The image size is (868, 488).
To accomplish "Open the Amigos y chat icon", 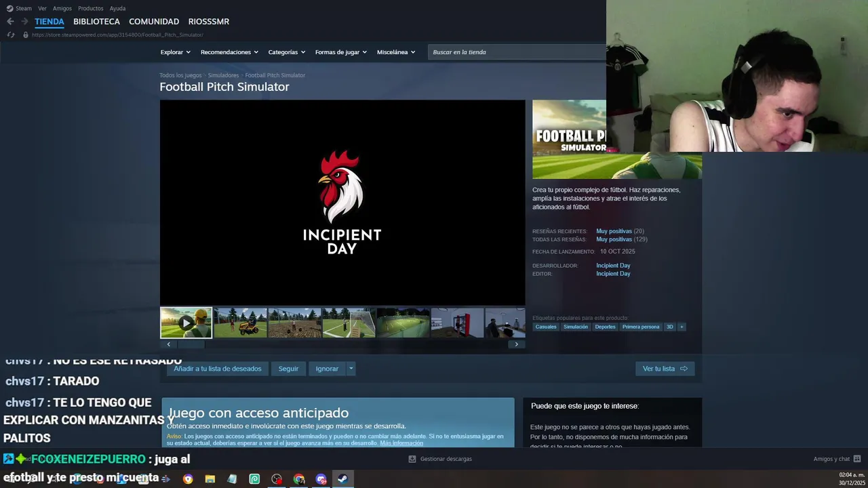I will 857,459.
